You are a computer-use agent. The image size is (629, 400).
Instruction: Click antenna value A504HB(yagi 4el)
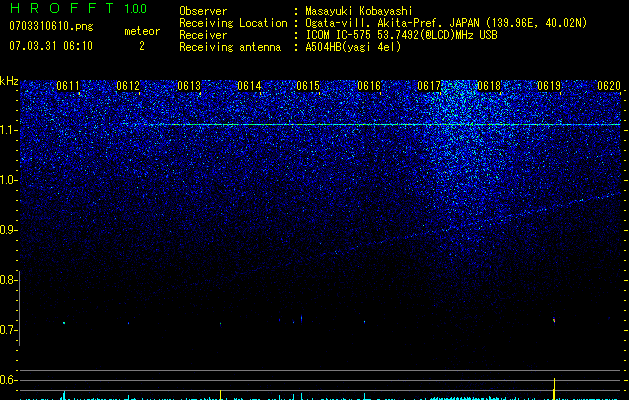(x=353, y=47)
